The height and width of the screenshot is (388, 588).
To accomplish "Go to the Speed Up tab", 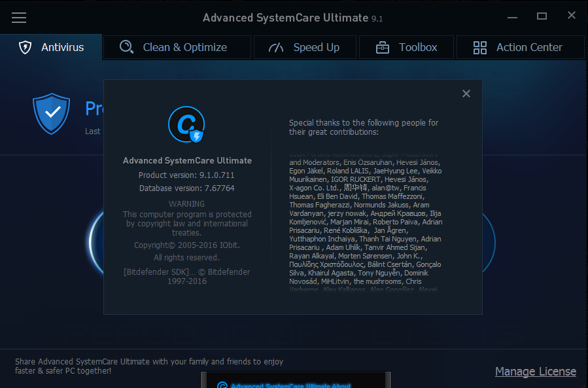I will click(305, 47).
